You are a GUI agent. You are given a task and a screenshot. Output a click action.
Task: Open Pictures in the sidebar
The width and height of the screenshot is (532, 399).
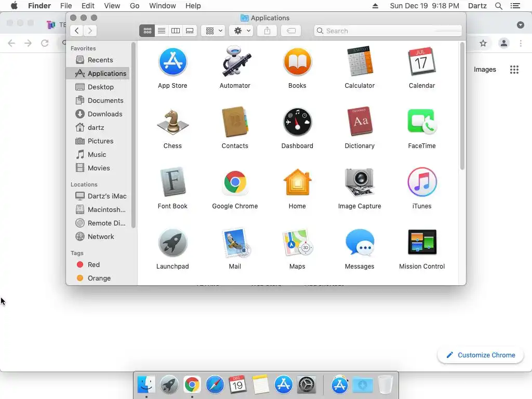click(x=98, y=141)
